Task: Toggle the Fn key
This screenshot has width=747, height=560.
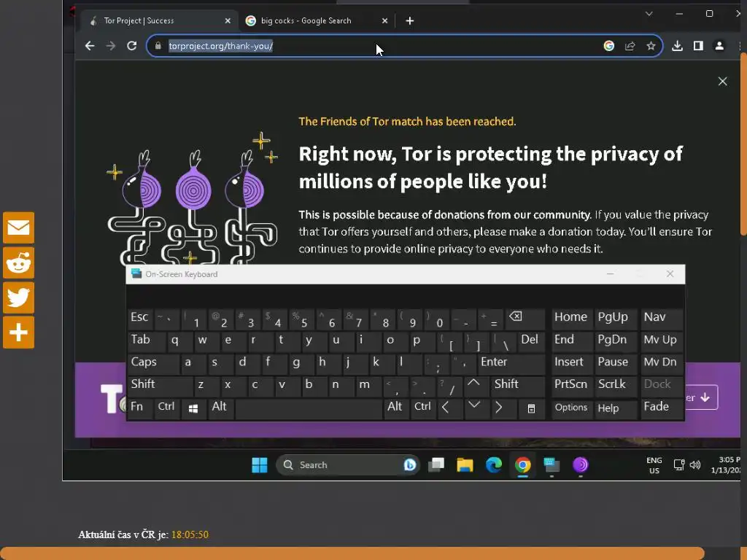Action: click(140, 408)
